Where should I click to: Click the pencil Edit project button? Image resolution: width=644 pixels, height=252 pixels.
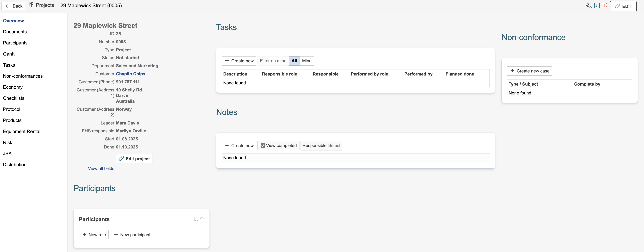click(x=134, y=159)
